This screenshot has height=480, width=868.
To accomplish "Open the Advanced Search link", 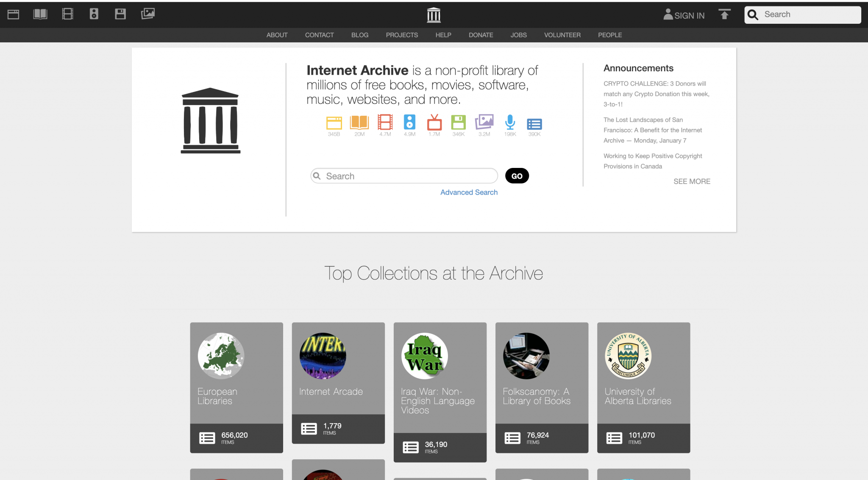I will click(x=469, y=192).
